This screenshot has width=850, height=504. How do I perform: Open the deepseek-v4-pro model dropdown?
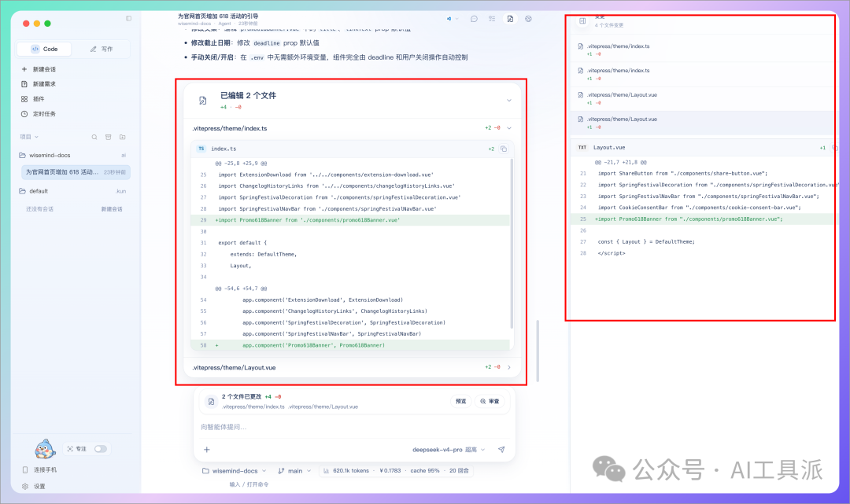(x=449, y=449)
